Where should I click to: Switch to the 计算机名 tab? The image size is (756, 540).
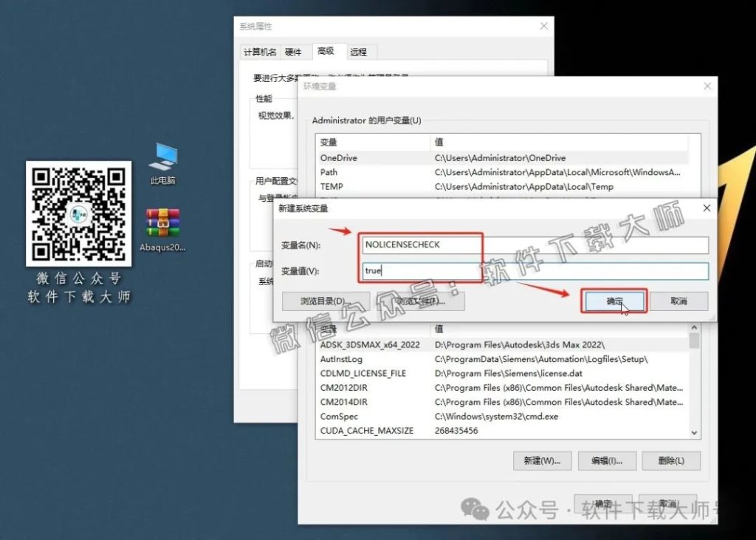coord(261,52)
